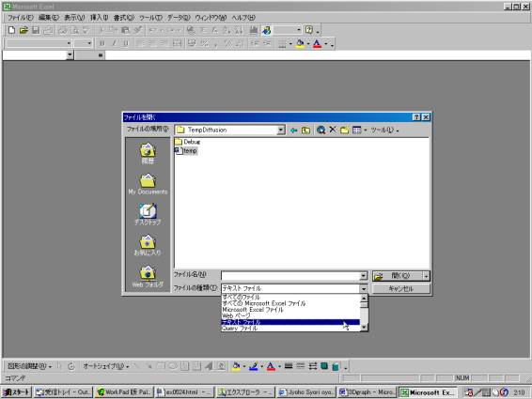Open the Name Box dropdown arrow
Screen dimensions: 532x399
tap(70, 54)
